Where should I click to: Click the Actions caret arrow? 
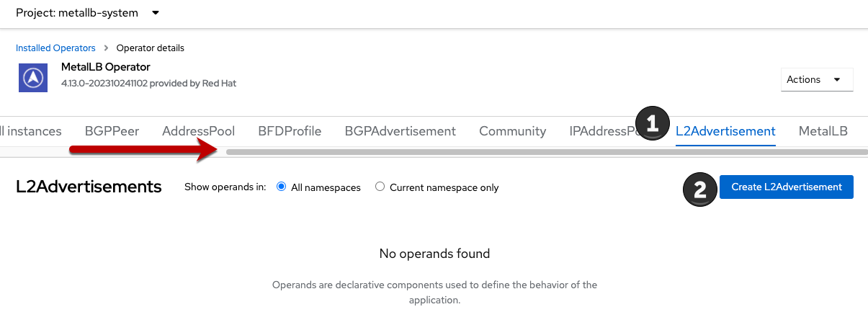pos(836,80)
